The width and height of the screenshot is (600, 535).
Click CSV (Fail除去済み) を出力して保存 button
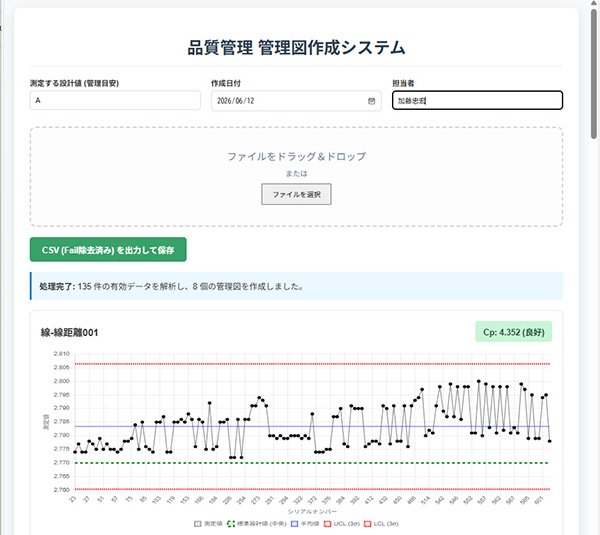108,250
